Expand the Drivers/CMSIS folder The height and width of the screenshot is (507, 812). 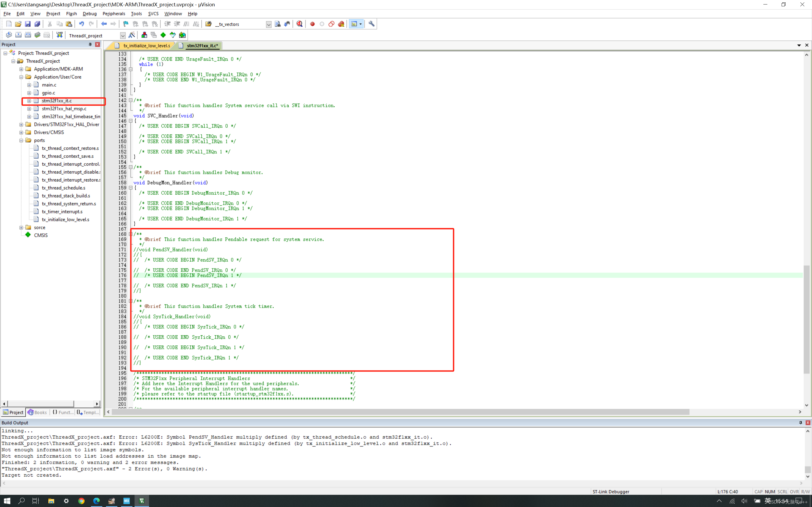coord(21,133)
